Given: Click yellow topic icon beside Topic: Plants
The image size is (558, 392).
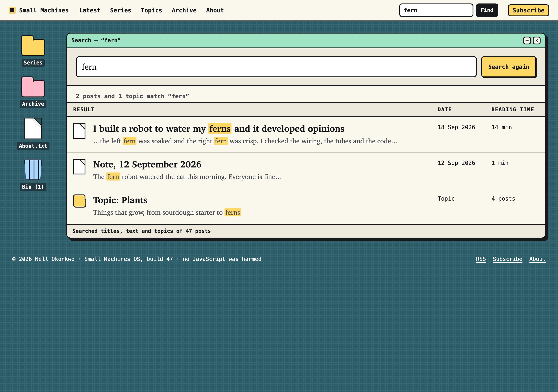Looking at the screenshot, I should click(x=80, y=201).
